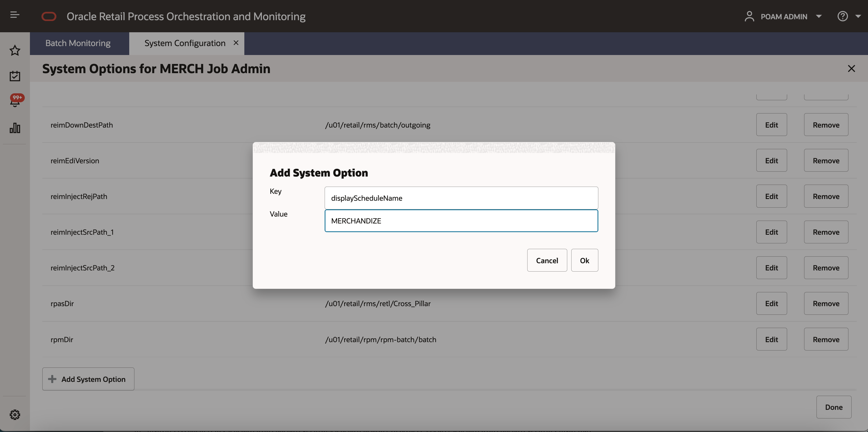Open the Tasks calendar-check icon

click(x=15, y=76)
